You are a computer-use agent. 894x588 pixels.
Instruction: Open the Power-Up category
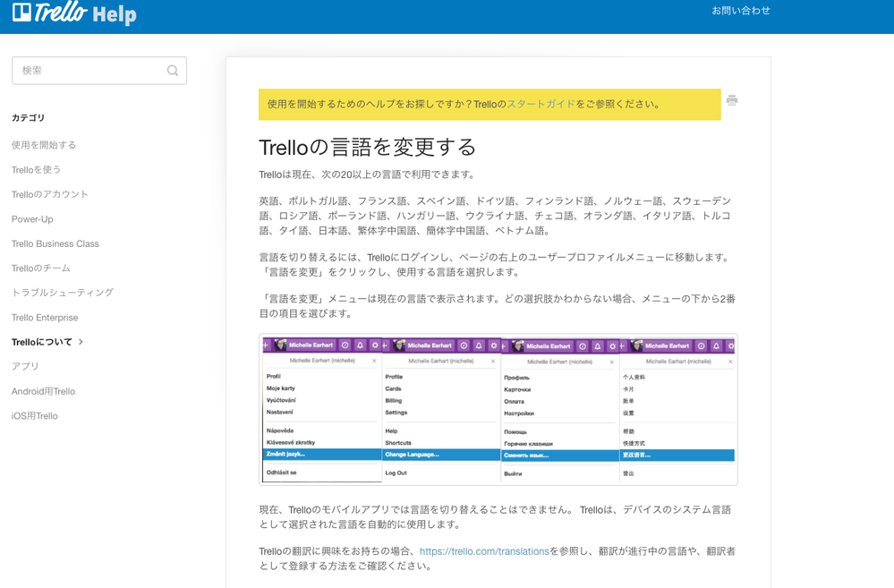click(32, 219)
